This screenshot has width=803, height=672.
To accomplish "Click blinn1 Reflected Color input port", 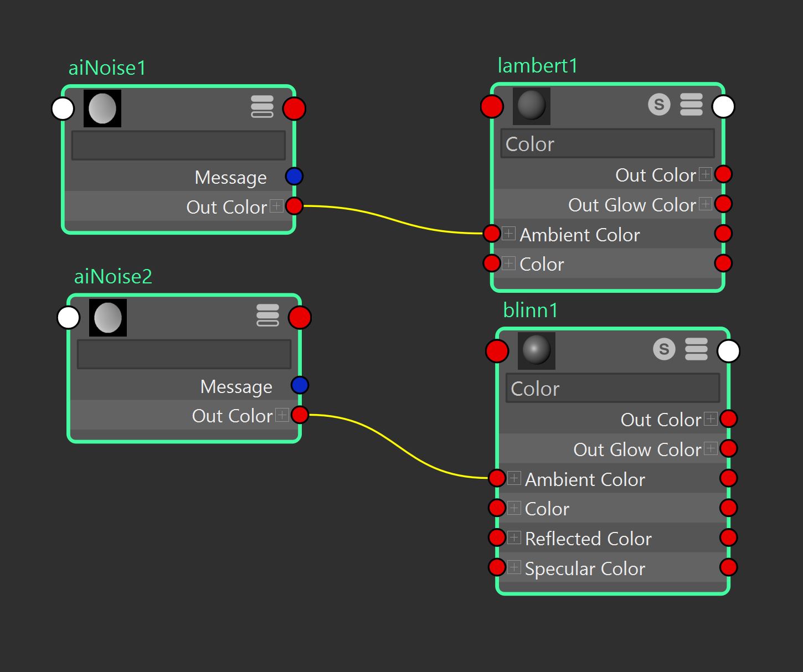I will click(x=497, y=537).
